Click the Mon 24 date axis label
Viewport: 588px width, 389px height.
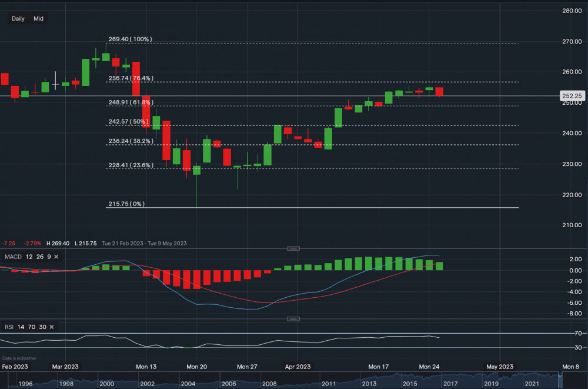429,366
